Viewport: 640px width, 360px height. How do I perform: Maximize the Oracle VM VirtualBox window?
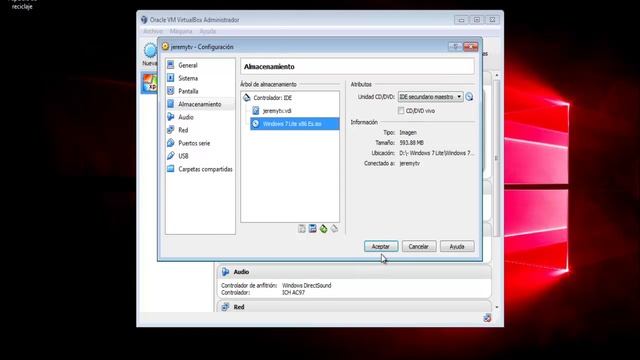click(x=476, y=20)
